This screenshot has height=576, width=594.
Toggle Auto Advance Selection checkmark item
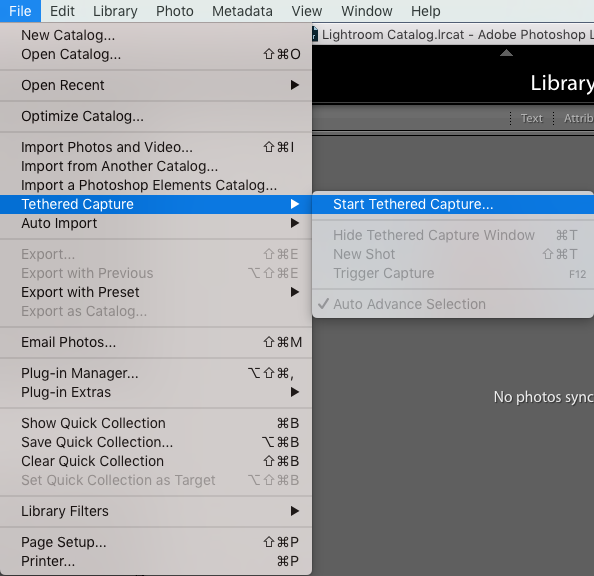[x=453, y=304]
